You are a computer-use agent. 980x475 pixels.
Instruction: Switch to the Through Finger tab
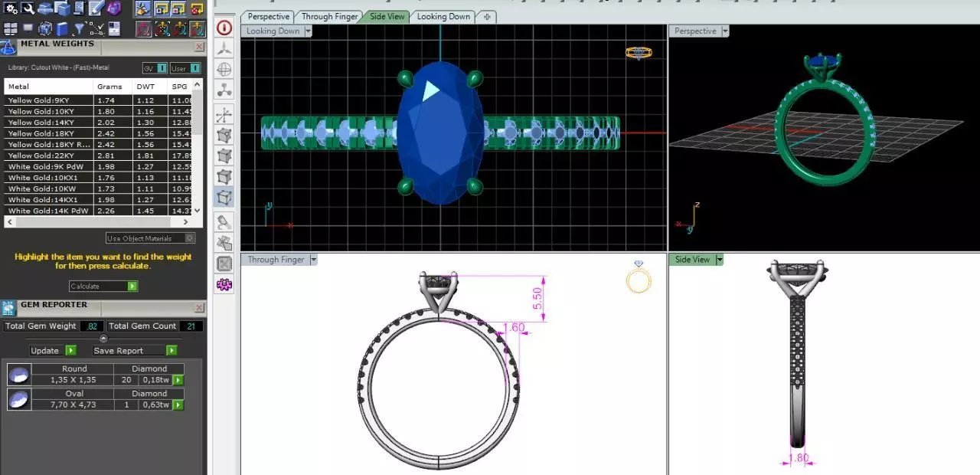328,17
